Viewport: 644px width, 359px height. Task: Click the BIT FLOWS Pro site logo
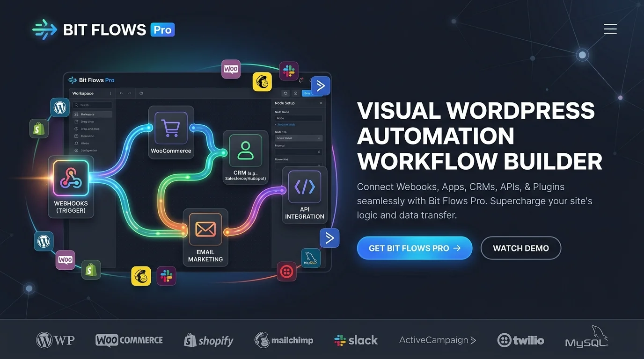pos(103,30)
